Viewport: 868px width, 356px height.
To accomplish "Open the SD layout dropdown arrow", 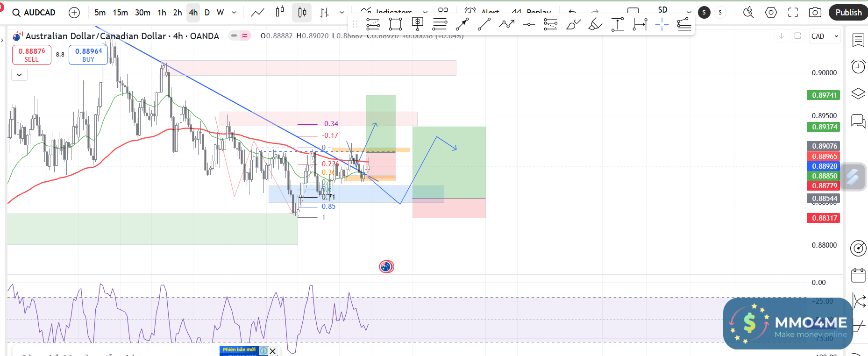I will pyautogui.click(x=689, y=13).
